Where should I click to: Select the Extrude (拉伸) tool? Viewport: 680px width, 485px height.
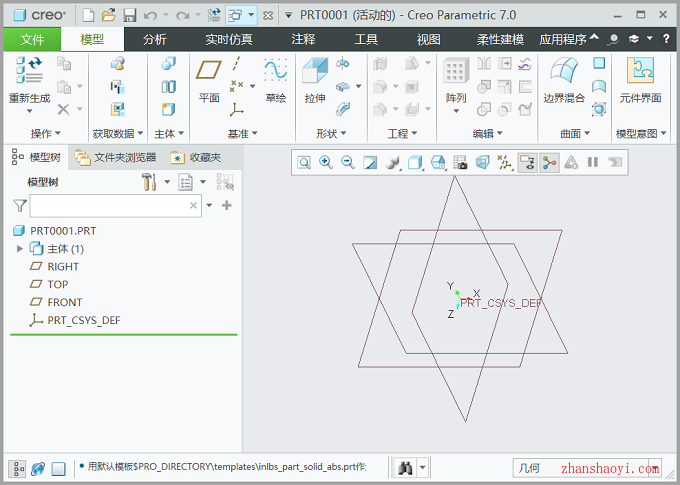[x=315, y=69]
